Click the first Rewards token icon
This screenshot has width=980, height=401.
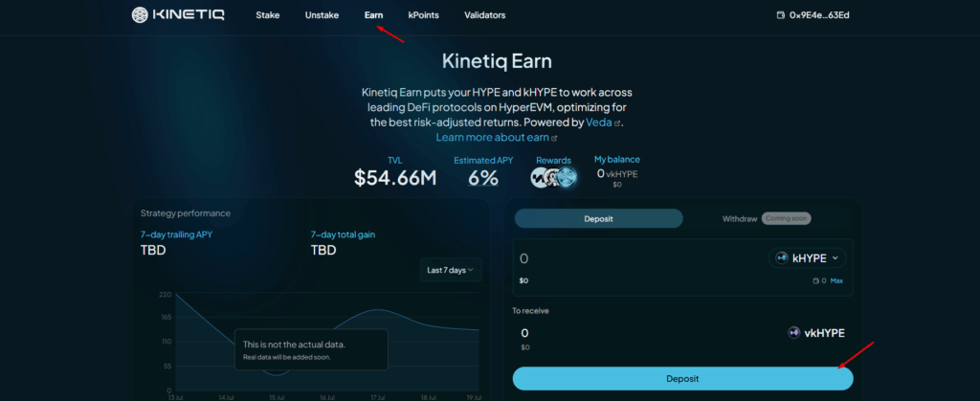pos(540,178)
